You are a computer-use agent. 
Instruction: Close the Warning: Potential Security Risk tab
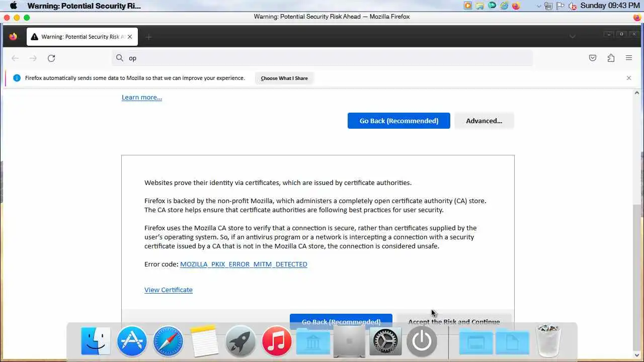130,37
